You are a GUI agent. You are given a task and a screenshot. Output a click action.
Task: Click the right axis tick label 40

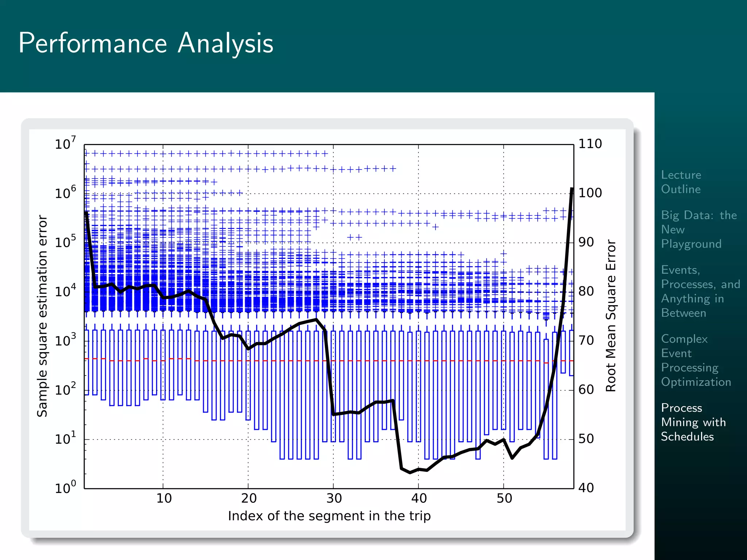point(586,488)
